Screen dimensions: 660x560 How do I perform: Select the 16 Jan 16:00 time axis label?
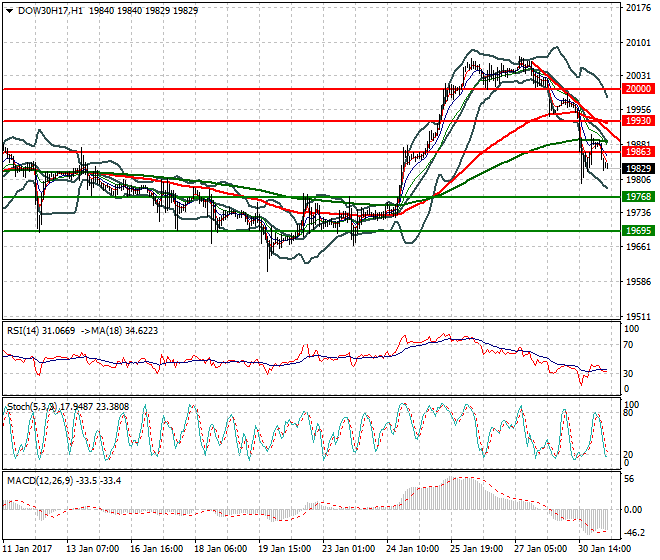157,549
